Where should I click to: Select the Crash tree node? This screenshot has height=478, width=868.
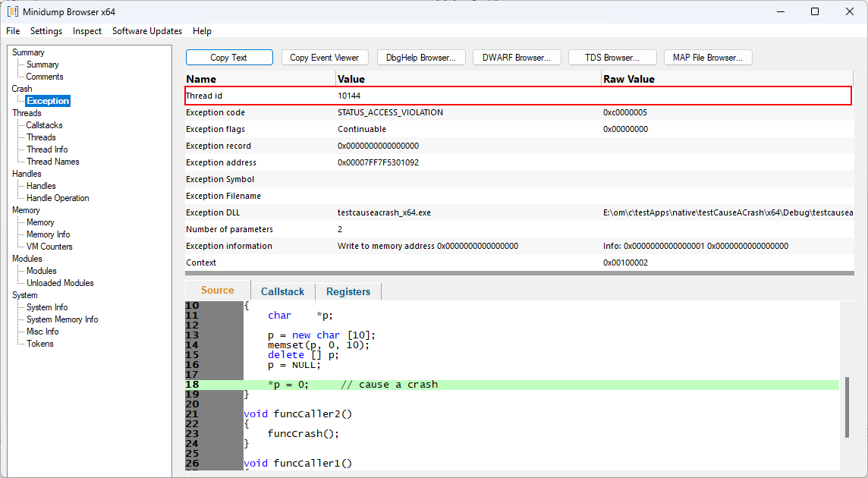click(22, 89)
